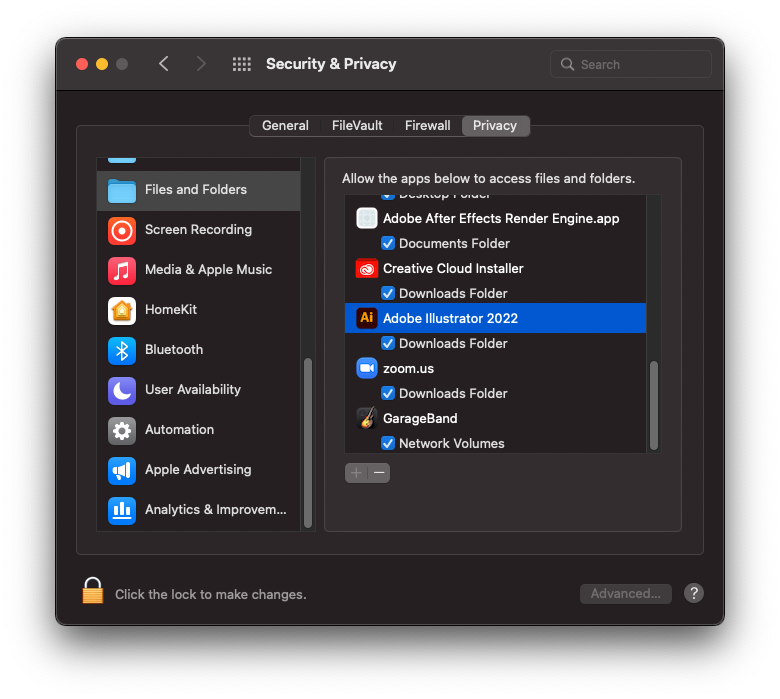Screen dimensions: 780x699
Task: Click the app list scrollbar thumb
Action: (x=654, y=405)
